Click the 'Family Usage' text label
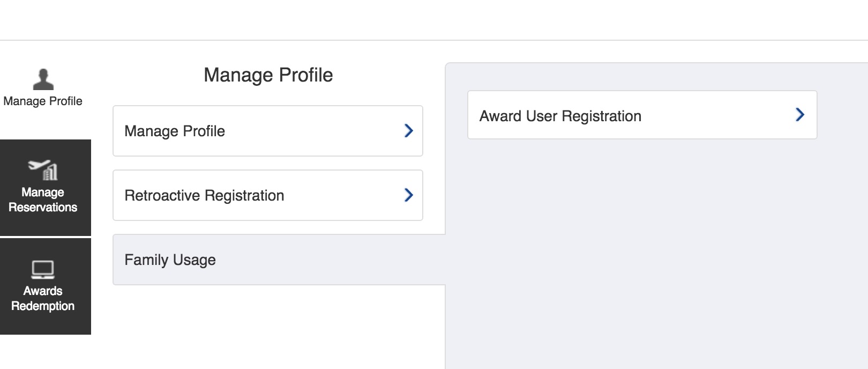 (170, 260)
